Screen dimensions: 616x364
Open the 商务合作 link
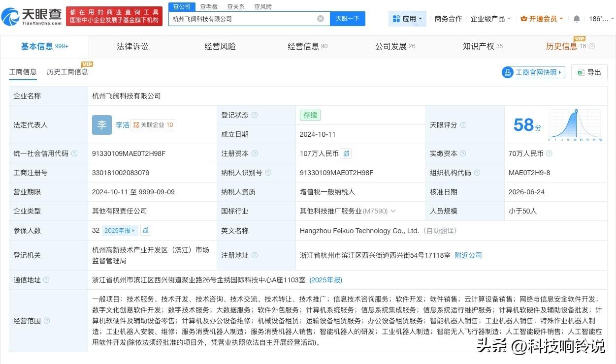click(448, 19)
